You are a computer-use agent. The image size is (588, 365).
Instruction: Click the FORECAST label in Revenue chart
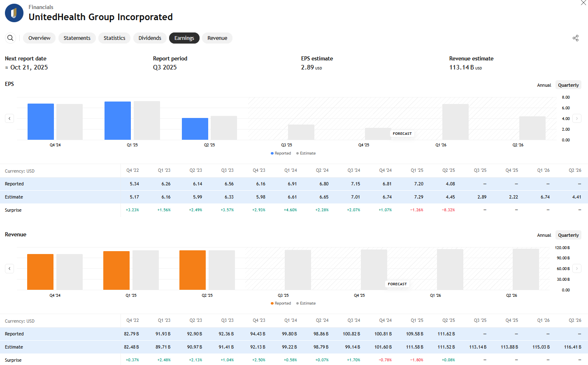coord(397,284)
